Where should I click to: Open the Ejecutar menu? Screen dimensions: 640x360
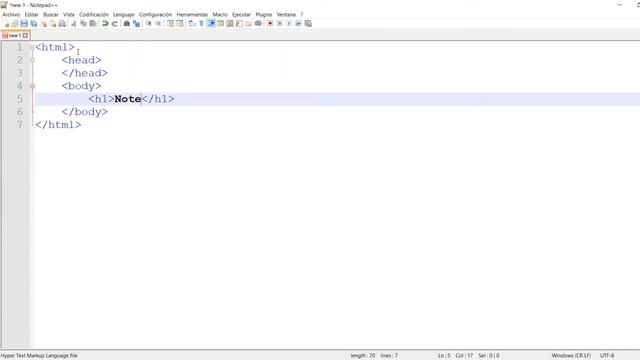[x=241, y=15]
